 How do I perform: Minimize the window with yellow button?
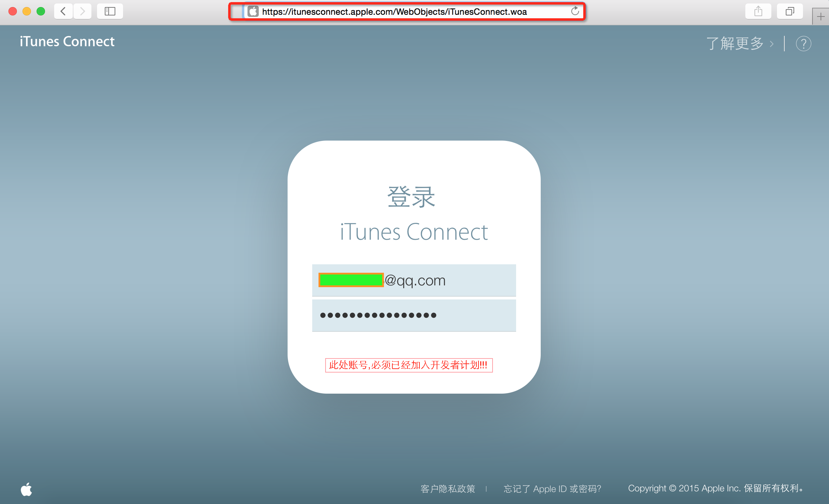pyautogui.click(x=27, y=11)
